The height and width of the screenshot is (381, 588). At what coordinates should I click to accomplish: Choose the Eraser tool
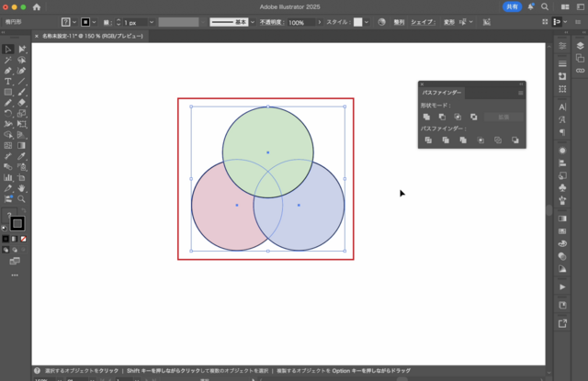[22, 103]
